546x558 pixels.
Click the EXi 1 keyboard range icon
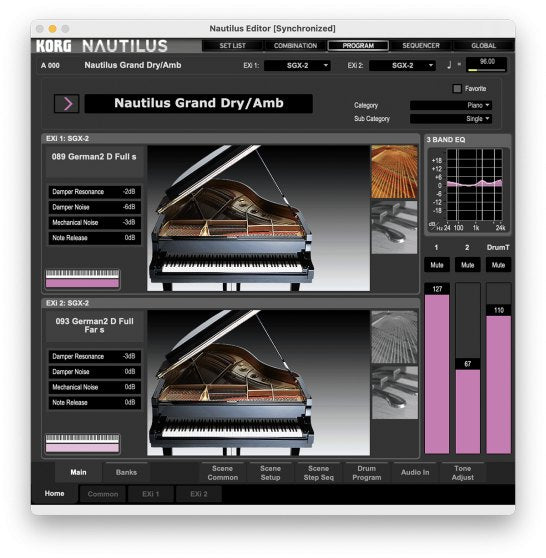(x=82, y=279)
